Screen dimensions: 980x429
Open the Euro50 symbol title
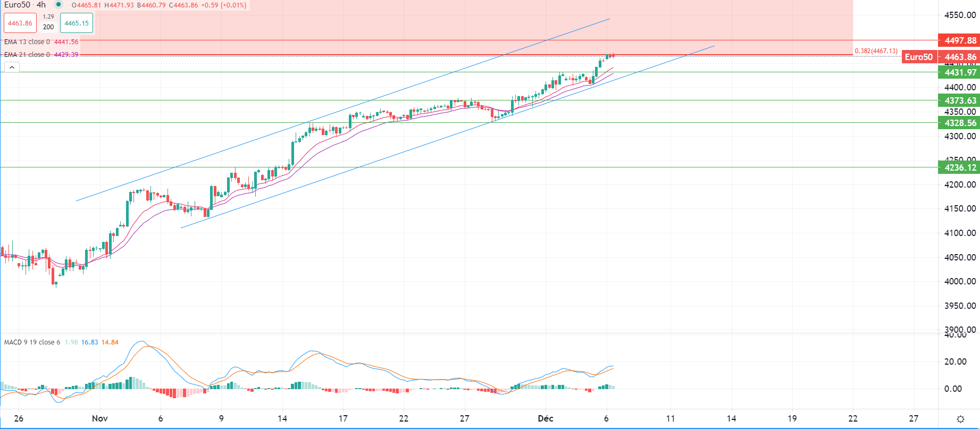click(17, 5)
